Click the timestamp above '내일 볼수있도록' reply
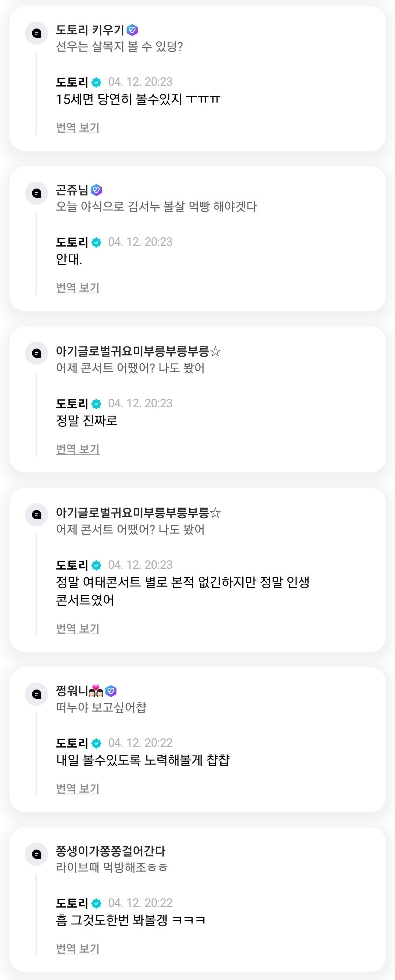The width and height of the screenshot is (395, 980). pyautogui.click(x=140, y=743)
